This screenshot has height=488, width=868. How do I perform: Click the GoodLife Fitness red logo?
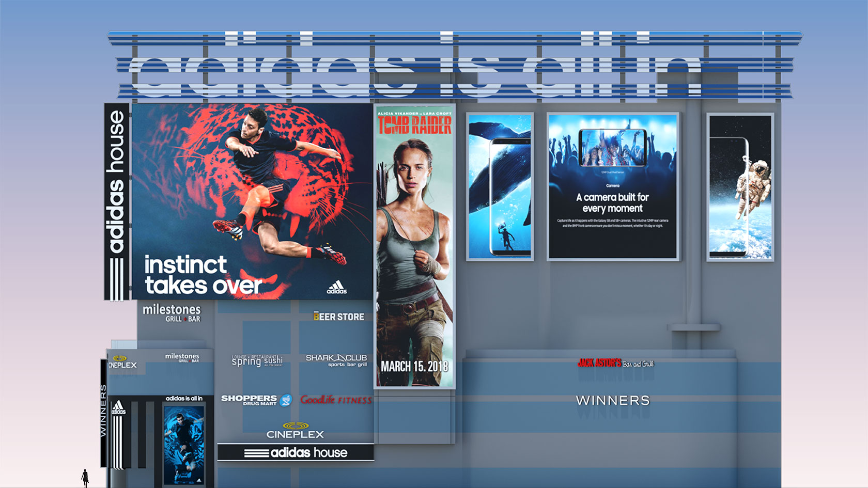(x=336, y=400)
